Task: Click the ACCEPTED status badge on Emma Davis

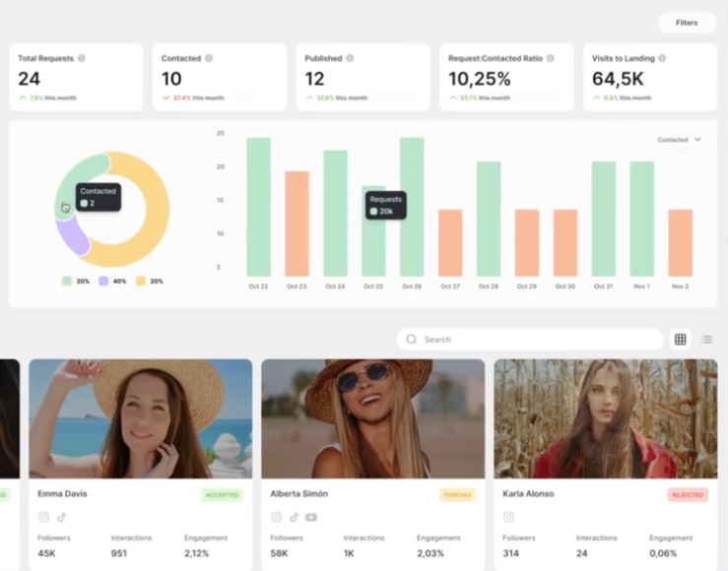Action: pyautogui.click(x=222, y=494)
